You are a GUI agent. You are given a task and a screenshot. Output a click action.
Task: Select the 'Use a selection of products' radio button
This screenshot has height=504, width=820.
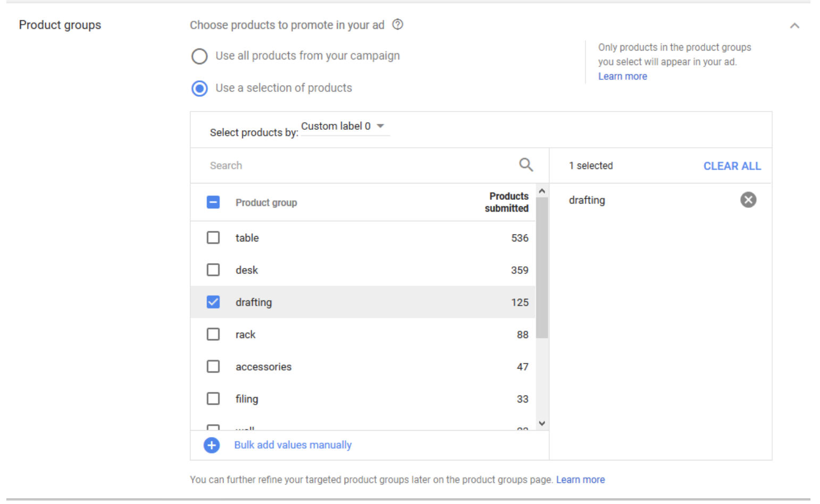click(x=199, y=88)
